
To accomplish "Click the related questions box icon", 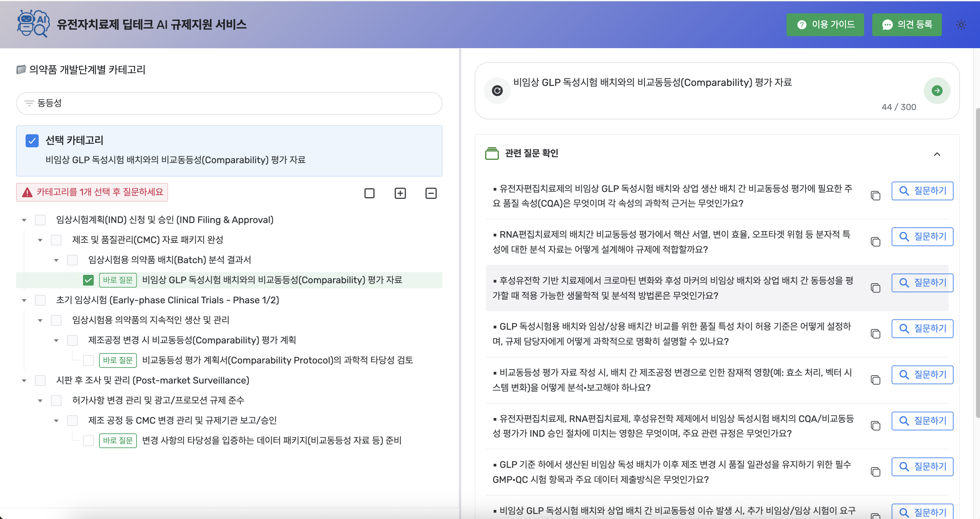I will coord(492,153).
